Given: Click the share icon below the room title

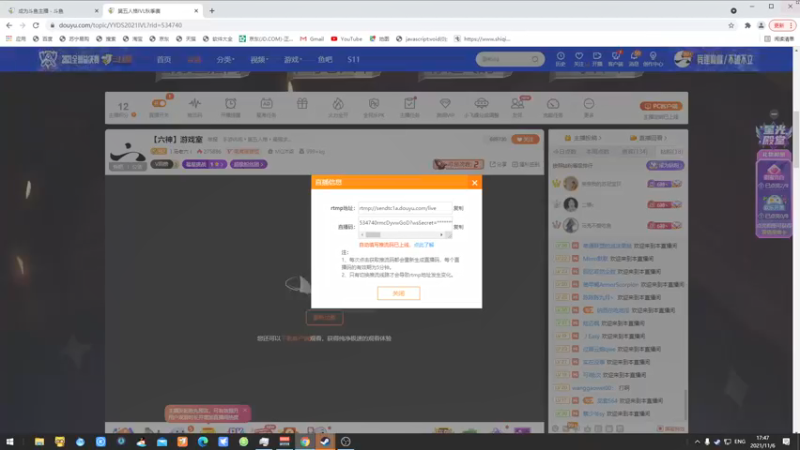Looking at the screenshot, I should coord(498,164).
